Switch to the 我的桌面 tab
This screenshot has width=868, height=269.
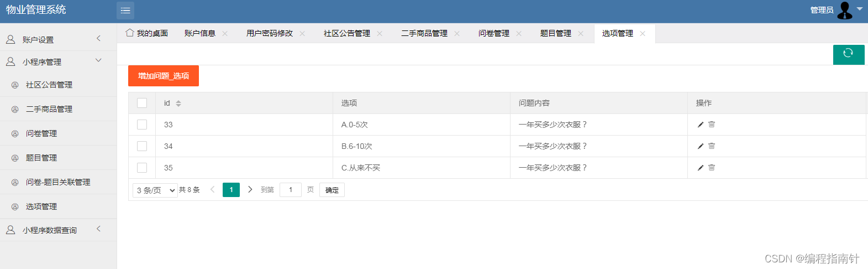click(x=146, y=33)
